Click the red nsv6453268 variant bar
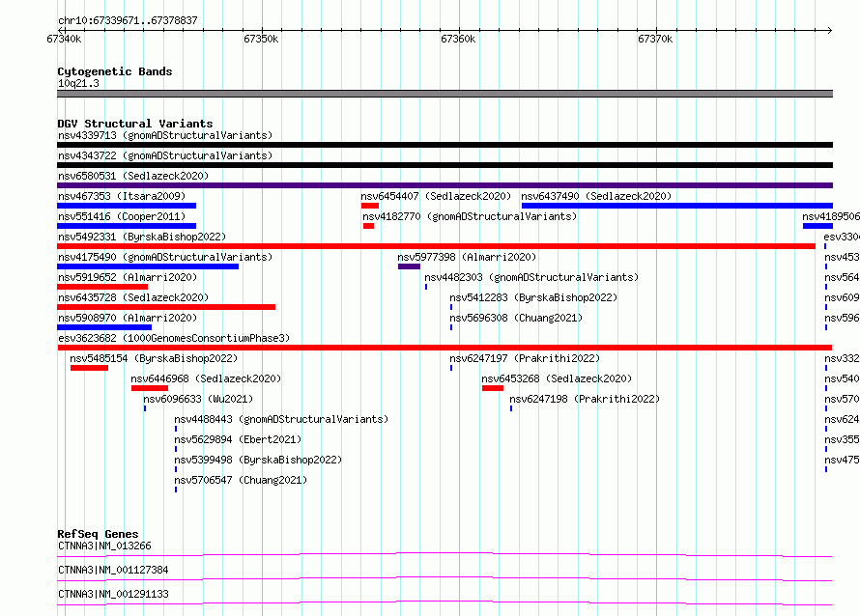Viewport: 860px width, 616px height. point(493,388)
